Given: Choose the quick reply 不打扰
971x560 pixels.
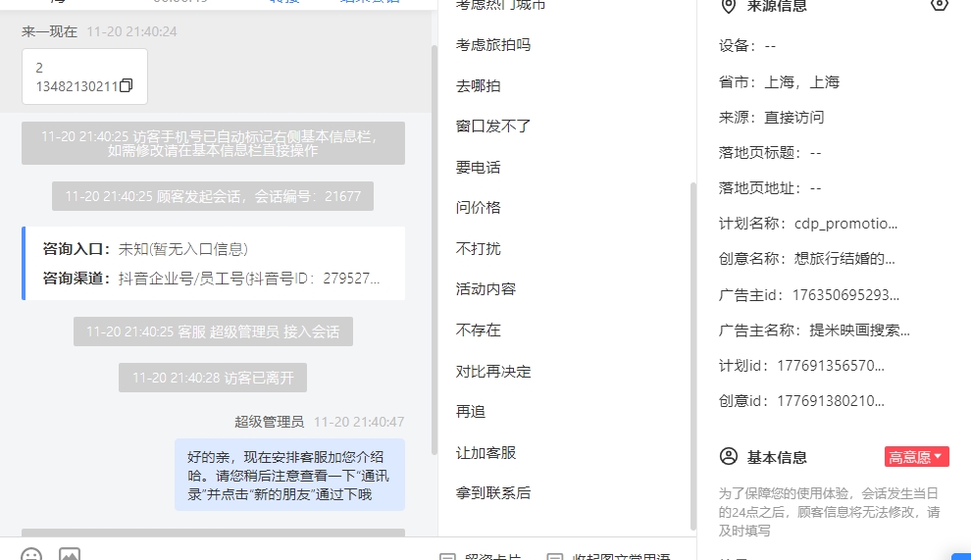Looking at the screenshot, I should point(478,248).
